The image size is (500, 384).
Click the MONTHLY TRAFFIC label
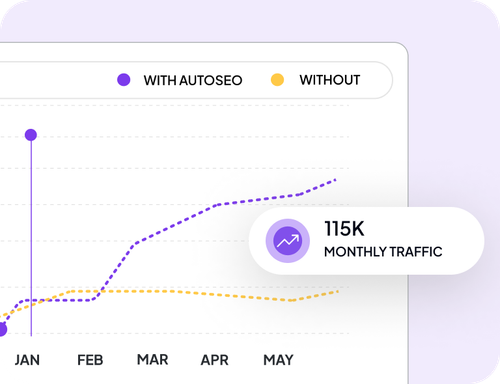[383, 252]
